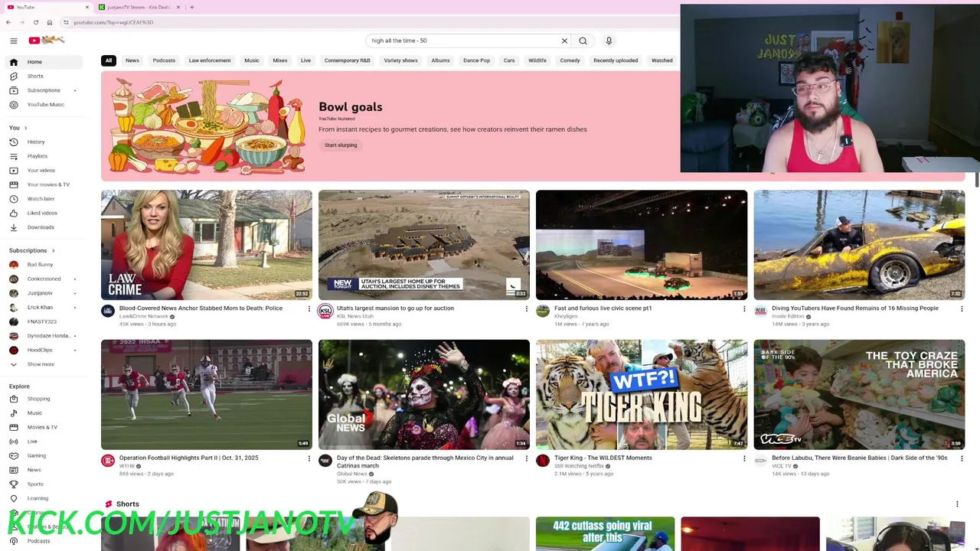Select Recently uploaded chip
The image size is (980, 551).
coord(616,60)
